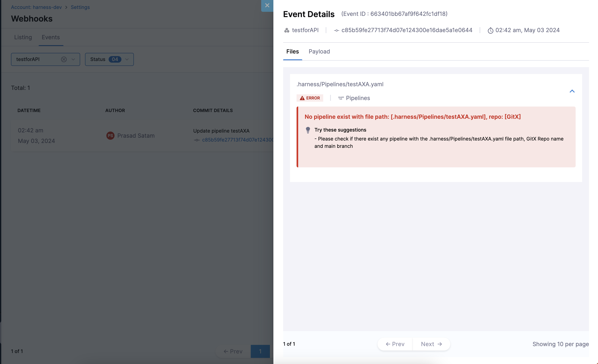Open the Status filter dropdown
598x364 pixels.
click(127, 59)
